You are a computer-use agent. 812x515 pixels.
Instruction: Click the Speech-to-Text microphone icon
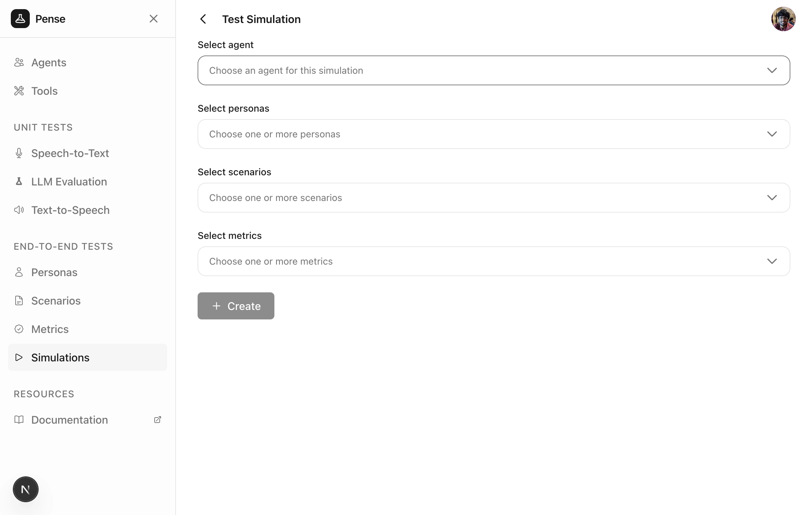click(x=19, y=153)
